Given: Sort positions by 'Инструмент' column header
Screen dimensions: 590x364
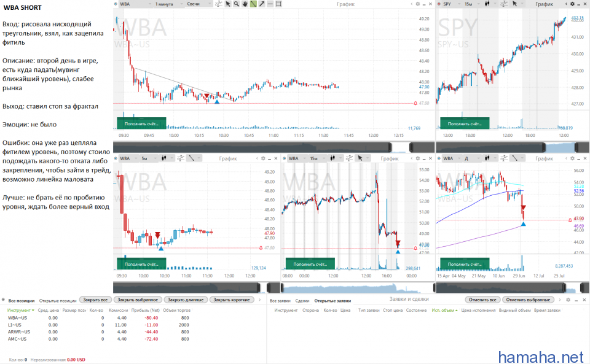Looking at the screenshot, I should click(x=20, y=310).
